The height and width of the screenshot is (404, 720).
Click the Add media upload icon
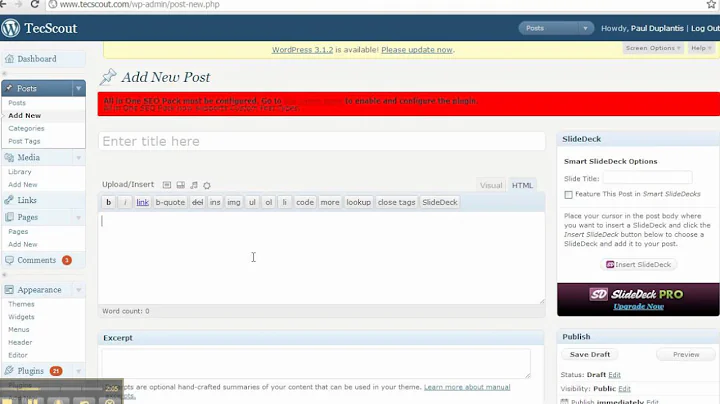(x=207, y=185)
